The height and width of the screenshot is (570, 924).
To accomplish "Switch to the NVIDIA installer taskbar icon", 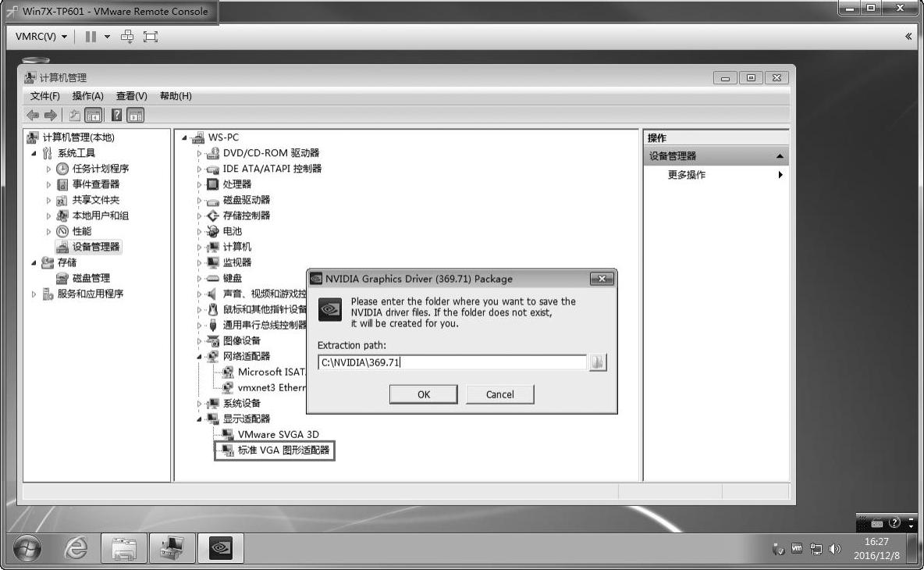I will tap(220, 549).
